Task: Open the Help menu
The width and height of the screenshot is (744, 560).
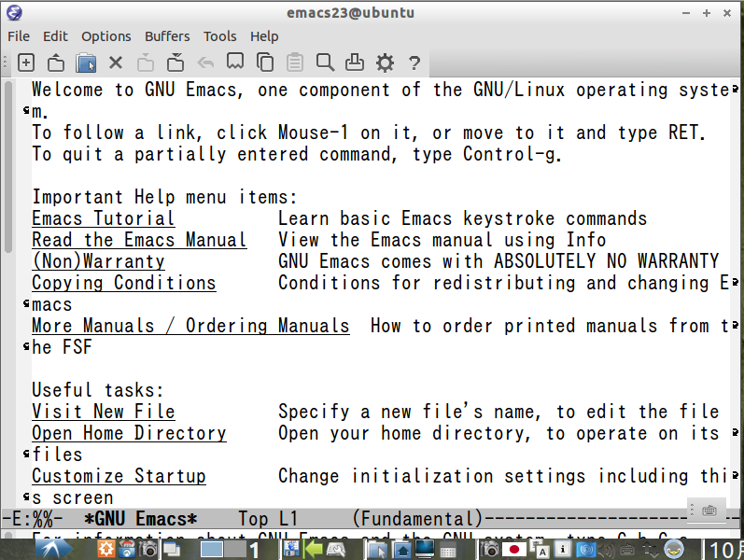Action: click(264, 36)
